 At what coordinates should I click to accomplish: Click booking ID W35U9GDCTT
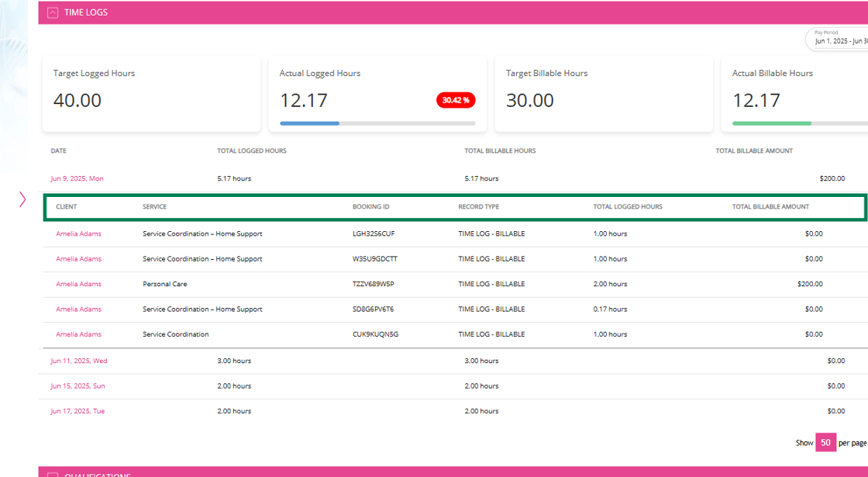coord(375,259)
